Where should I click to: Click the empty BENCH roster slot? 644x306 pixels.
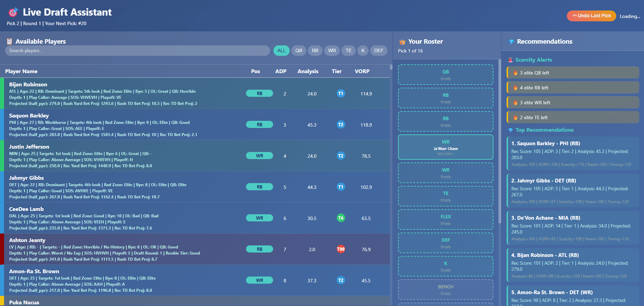click(x=446, y=290)
